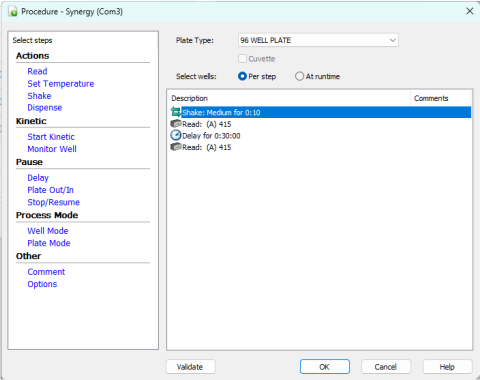Add a Delay pause step

tap(38, 178)
